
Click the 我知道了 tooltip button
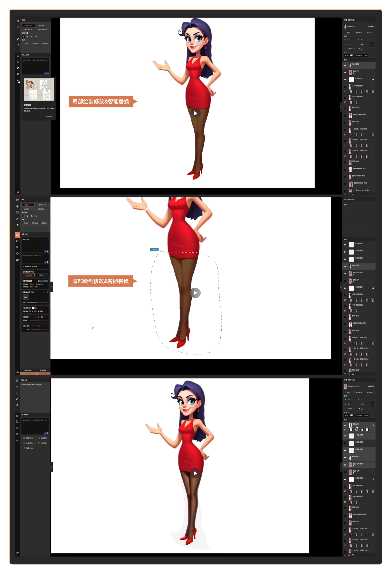click(x=49, y=116)
